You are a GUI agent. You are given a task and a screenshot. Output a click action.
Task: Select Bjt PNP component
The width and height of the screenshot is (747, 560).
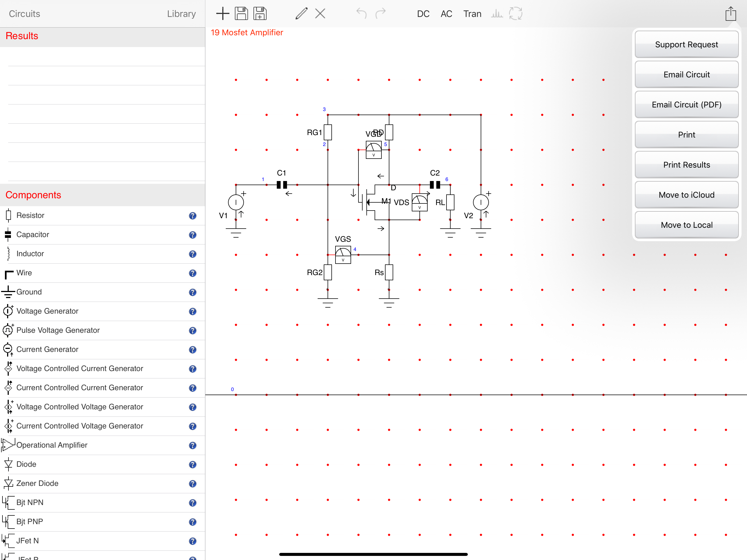click(102, 522)
